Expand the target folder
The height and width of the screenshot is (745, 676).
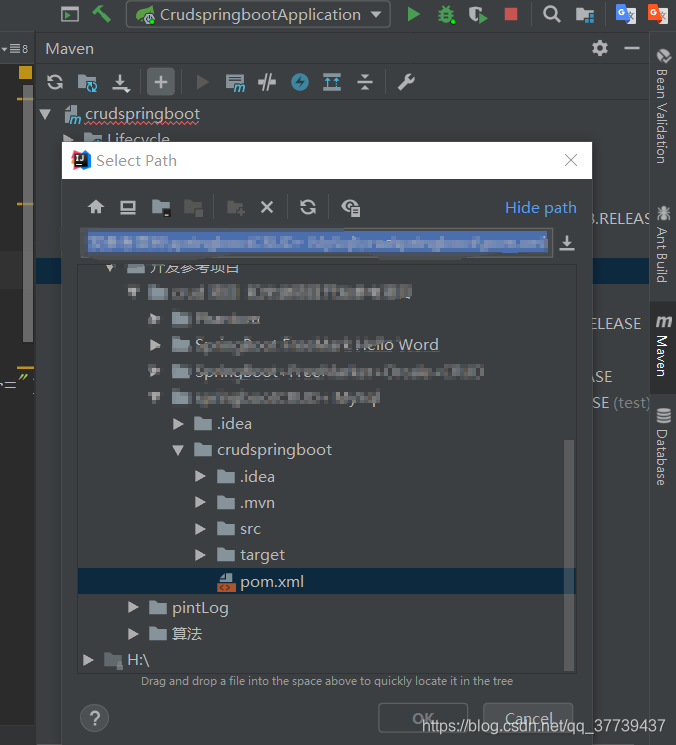click(x=200, y=555)
